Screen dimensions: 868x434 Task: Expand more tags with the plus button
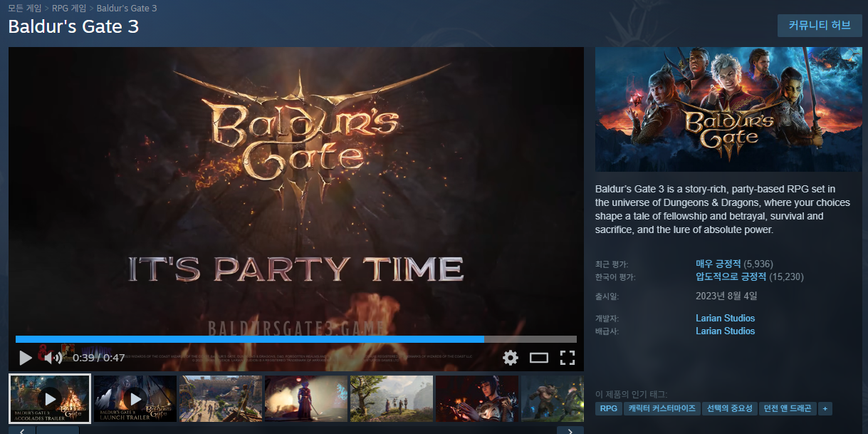(x=825, y=408)
